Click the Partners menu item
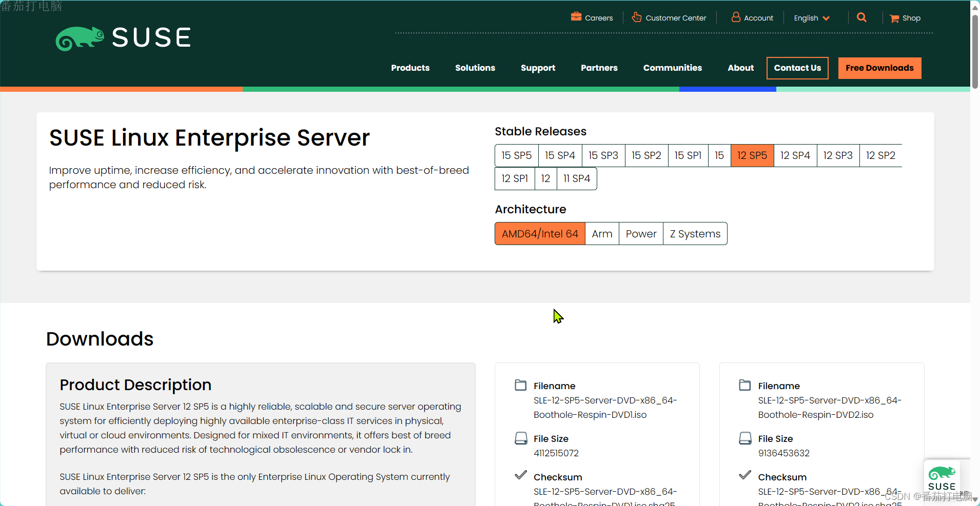The height and width of the screenshot is (506, 980). 599,68
